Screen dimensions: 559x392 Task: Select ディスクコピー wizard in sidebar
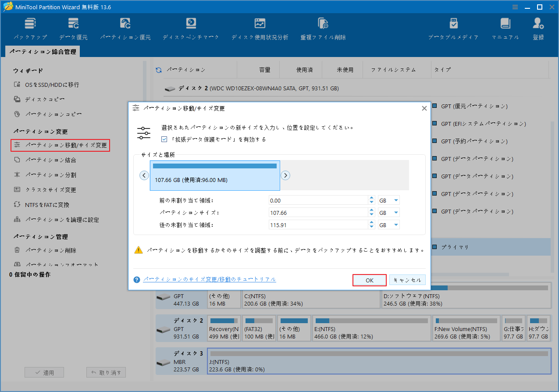(x=39, y=100)
